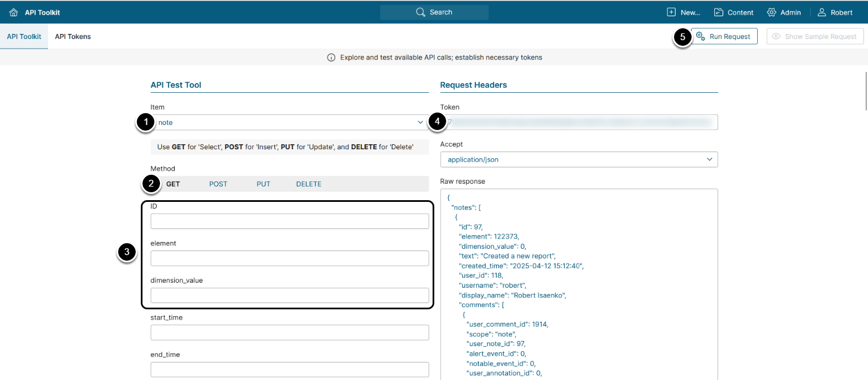868x380 pixels.
Task: Click the Run Request gear icon
Action: point(700,36)
